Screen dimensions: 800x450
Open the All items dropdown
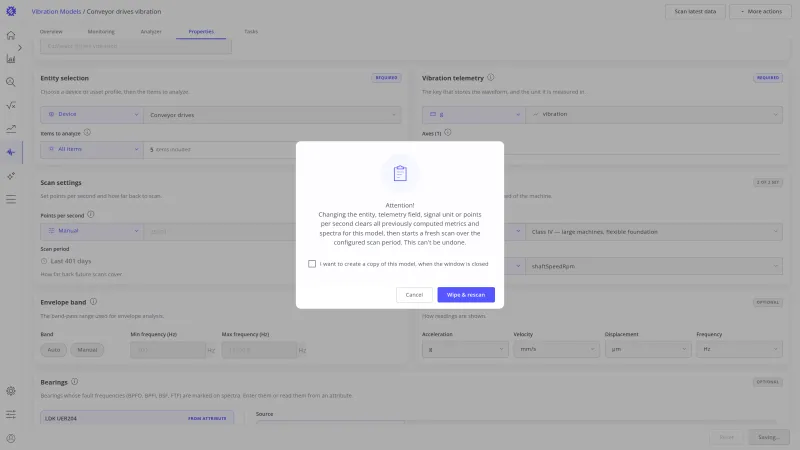click(92, 149)
